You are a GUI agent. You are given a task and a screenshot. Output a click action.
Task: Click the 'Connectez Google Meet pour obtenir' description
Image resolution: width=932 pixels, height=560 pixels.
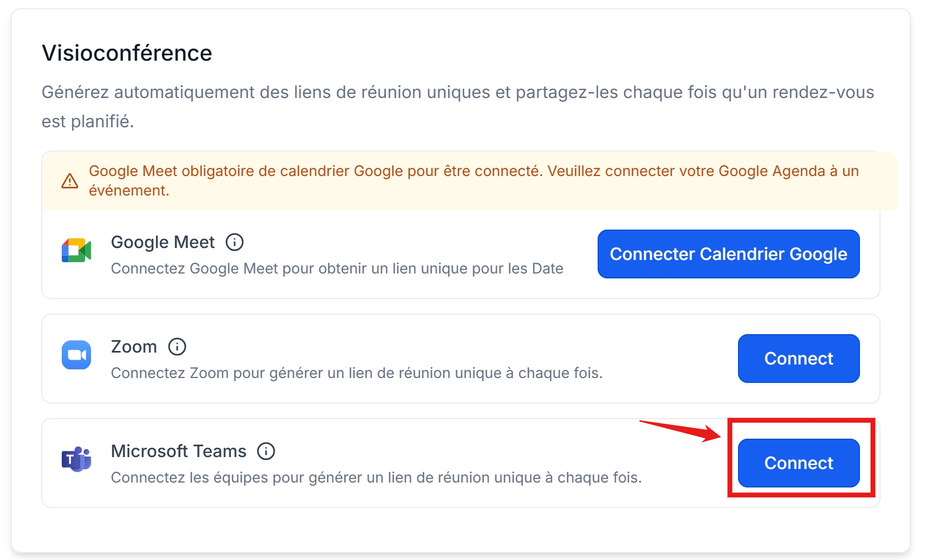337,269
